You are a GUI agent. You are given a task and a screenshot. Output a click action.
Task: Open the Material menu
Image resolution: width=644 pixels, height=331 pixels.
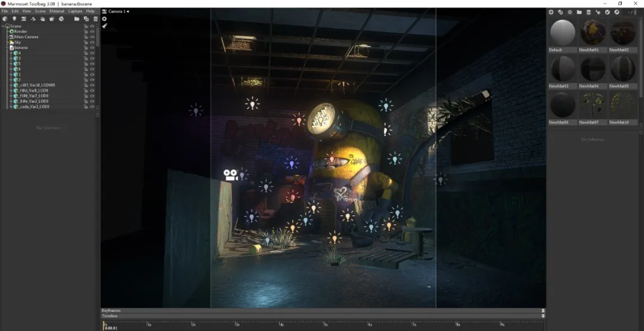[57, 11]
